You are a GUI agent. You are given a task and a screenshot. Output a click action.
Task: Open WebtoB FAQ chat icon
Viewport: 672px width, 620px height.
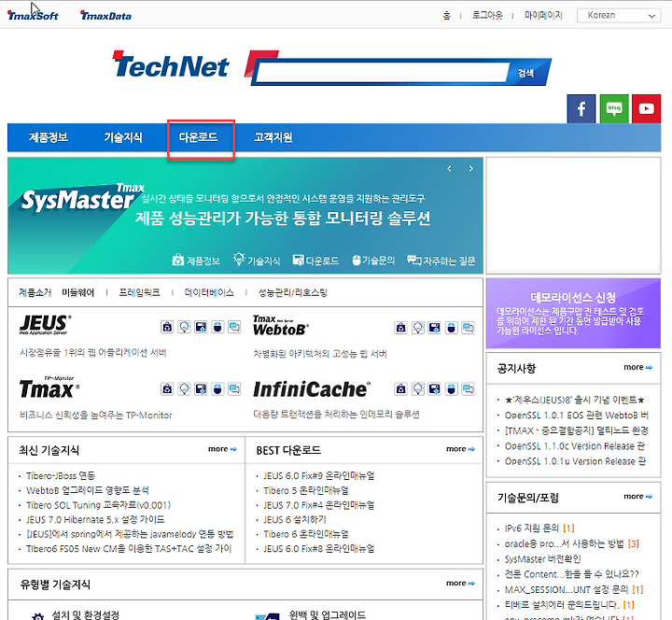468,328
